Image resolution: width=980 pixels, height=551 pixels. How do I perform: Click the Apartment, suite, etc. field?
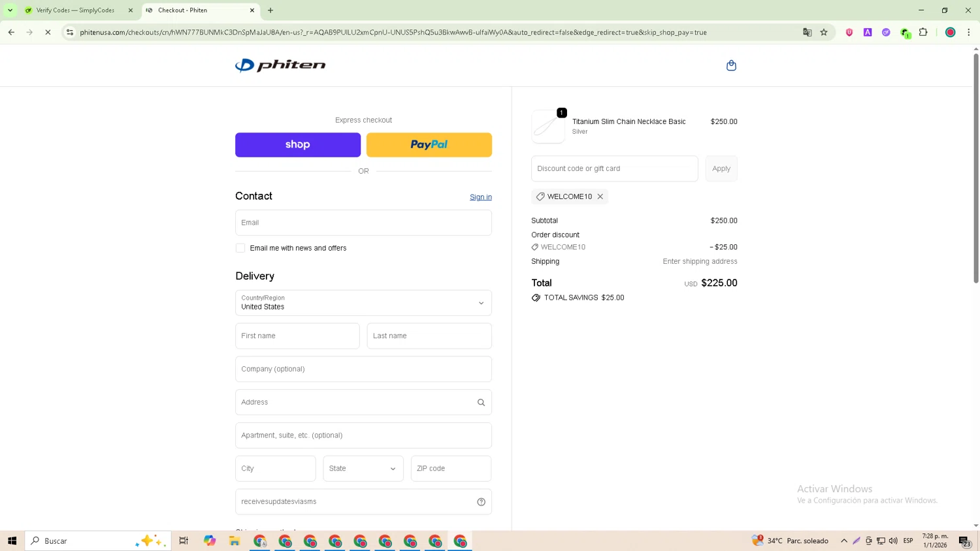(363, 435)
